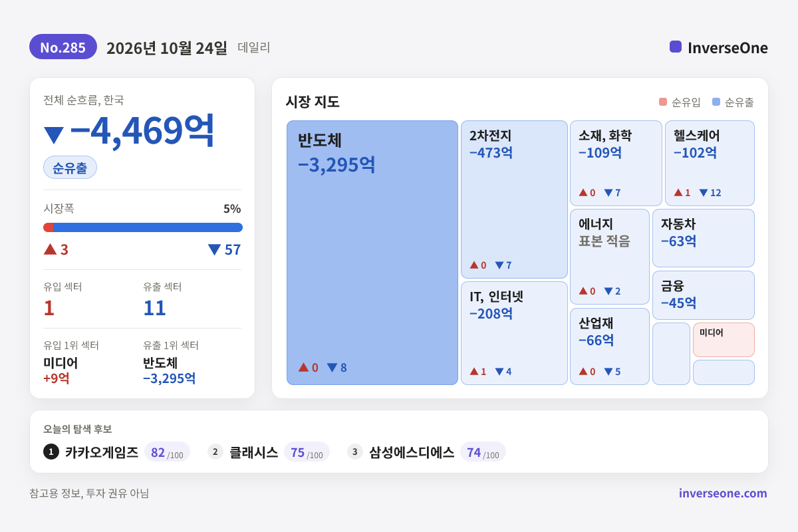Click the rank 3 circle badge

355,452
